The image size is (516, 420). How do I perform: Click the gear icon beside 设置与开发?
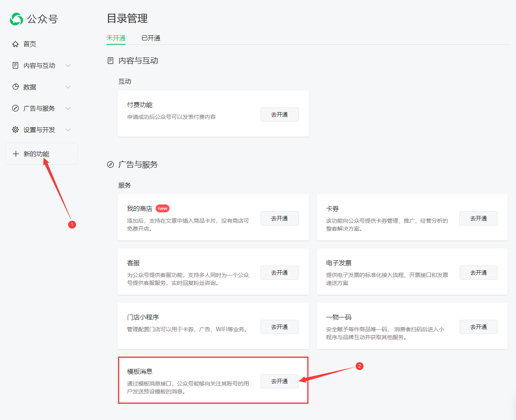[x=15, y=130]
